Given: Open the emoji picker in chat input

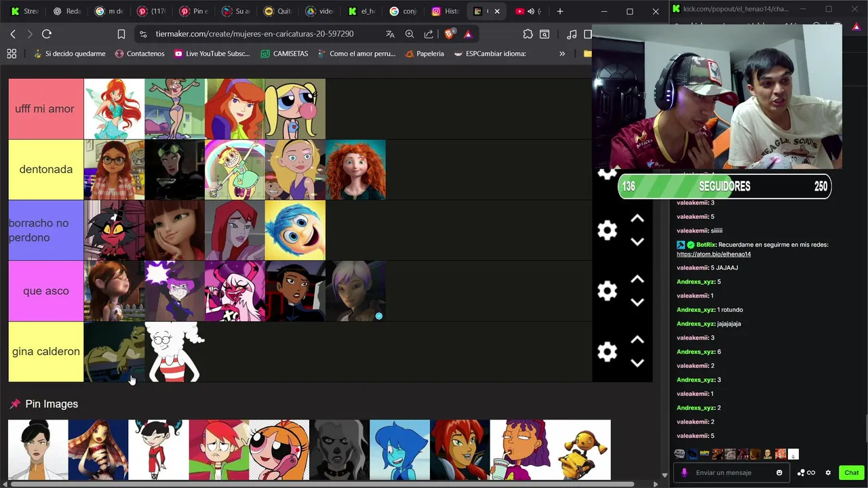Looking at the screenshot, I should coord(779,472).
